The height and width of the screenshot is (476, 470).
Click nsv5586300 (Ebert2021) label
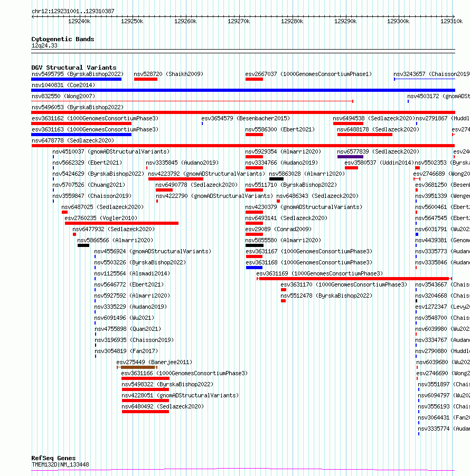[x=280, y=129]
